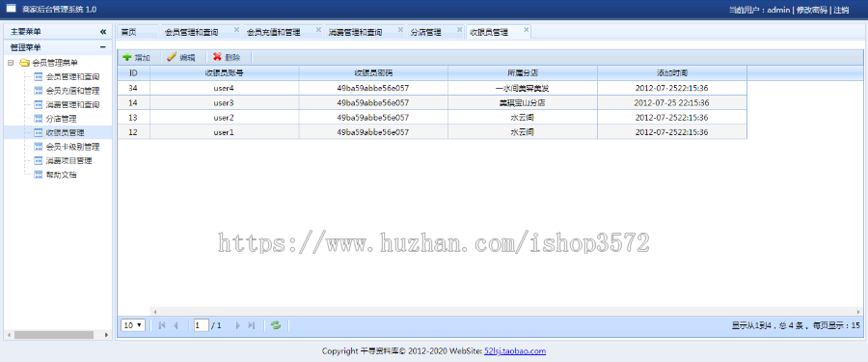Viewport: 868px width, 362px height.
Task: Click the 修改密码 link at top right
Action: click(x=811, y=10)
